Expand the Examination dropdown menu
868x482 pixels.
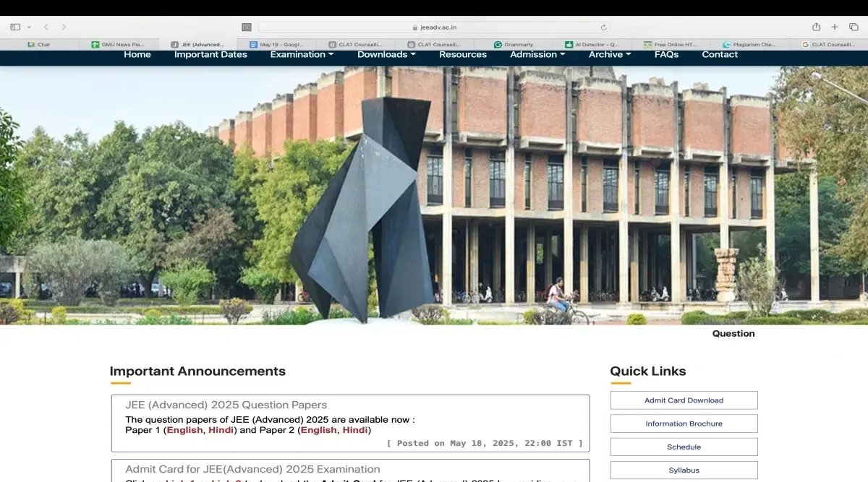302,54
